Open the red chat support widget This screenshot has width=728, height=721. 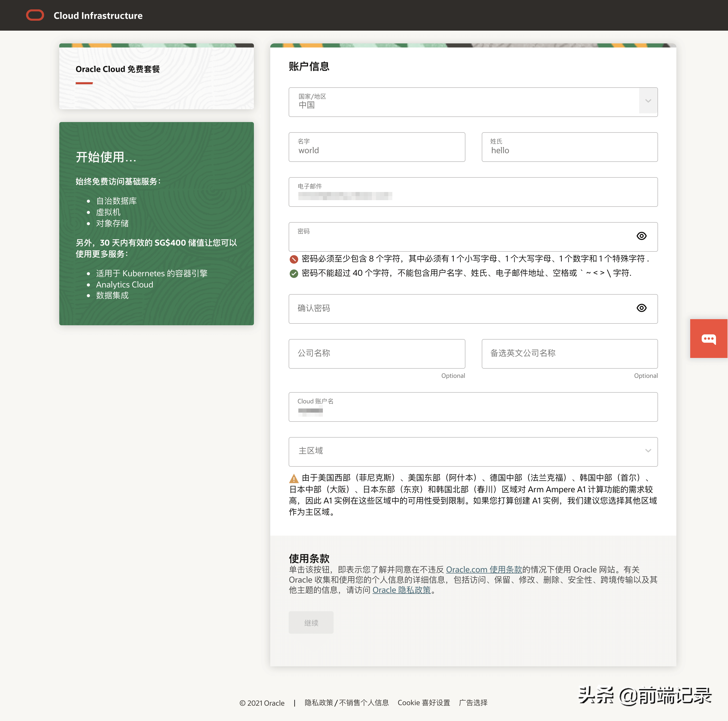coord(708,339)
